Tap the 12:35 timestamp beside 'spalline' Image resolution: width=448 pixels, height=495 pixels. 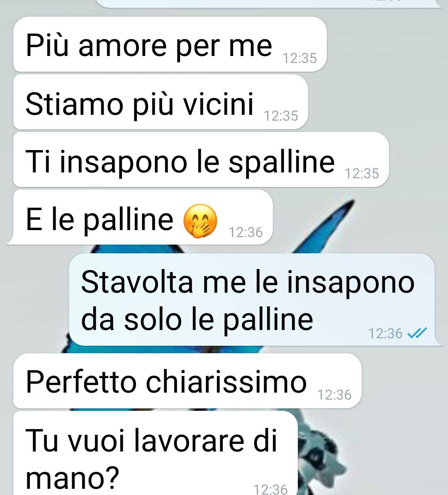(362, 174)
